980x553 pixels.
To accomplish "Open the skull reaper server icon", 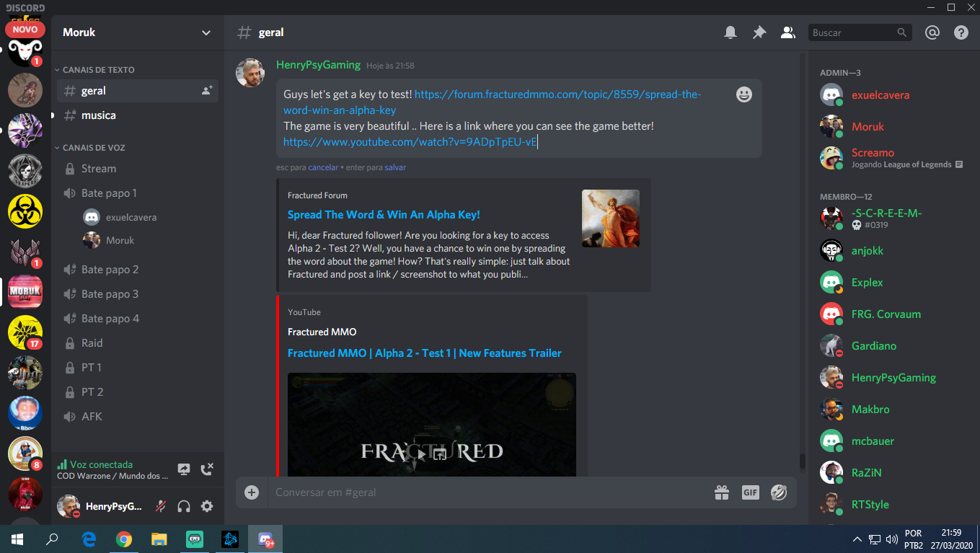I will tap(25, 171).
